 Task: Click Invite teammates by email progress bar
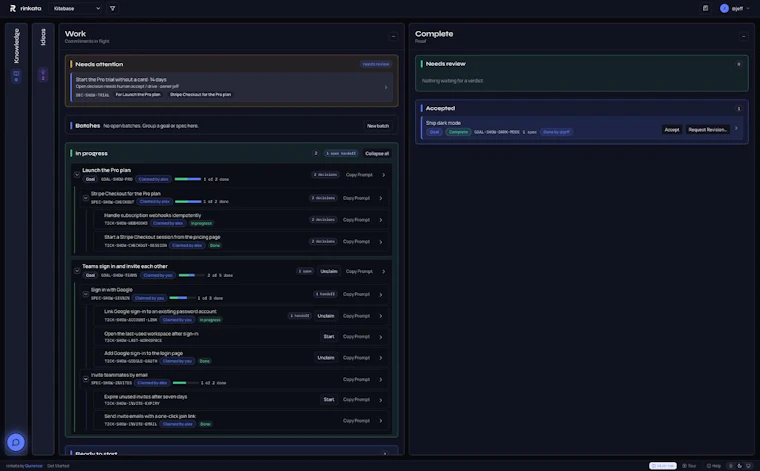tap(186, 383)
